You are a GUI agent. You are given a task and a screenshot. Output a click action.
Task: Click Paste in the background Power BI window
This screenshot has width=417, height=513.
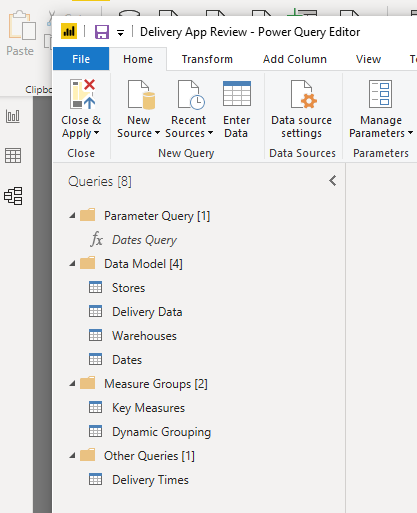21,33
